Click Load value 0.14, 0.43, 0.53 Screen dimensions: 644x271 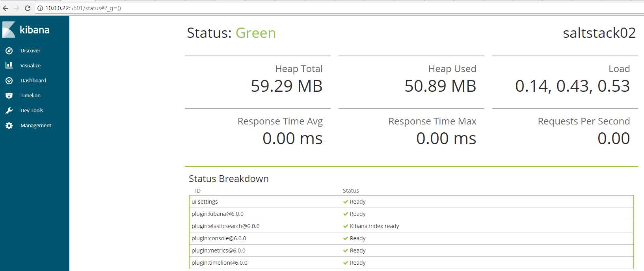(x=573, y=86)
